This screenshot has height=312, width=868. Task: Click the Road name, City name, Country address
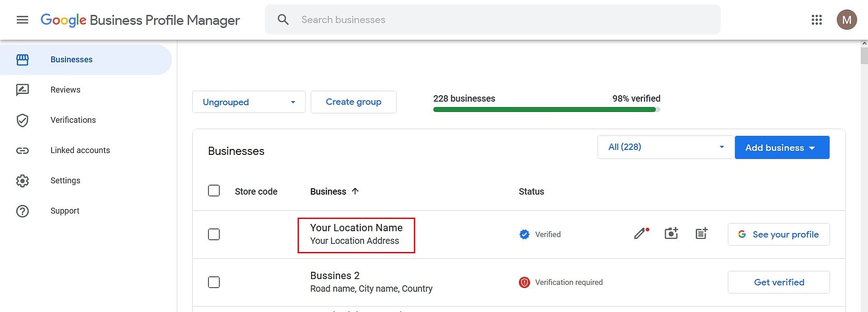[371, 289]
